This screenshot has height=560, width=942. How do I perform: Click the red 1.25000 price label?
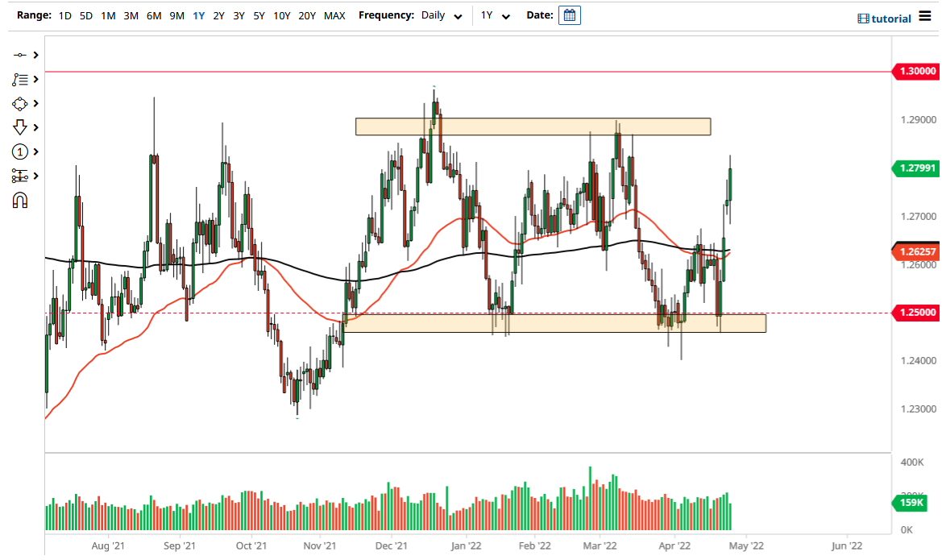click(x=917, y=312)
